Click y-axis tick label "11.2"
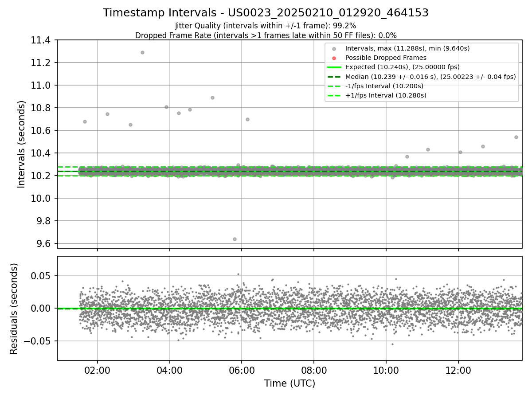This screenshot has width=532, height=399. point(42,63)
